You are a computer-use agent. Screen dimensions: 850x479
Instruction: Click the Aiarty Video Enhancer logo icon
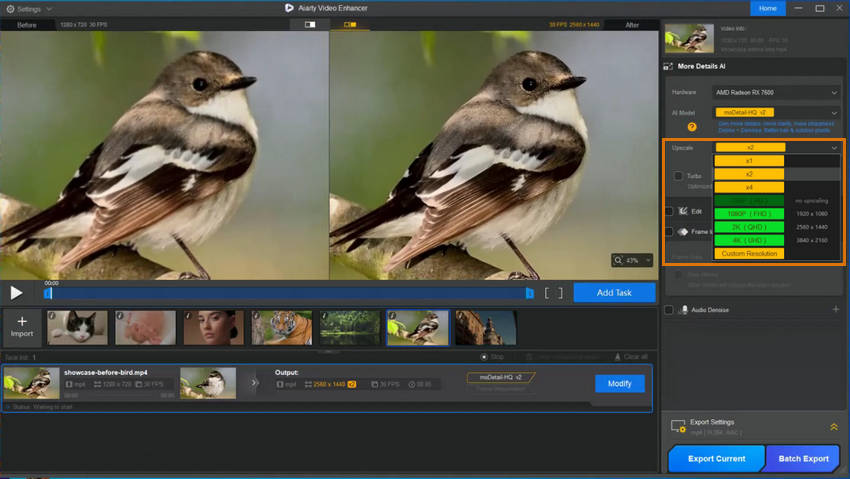(289, 8)
